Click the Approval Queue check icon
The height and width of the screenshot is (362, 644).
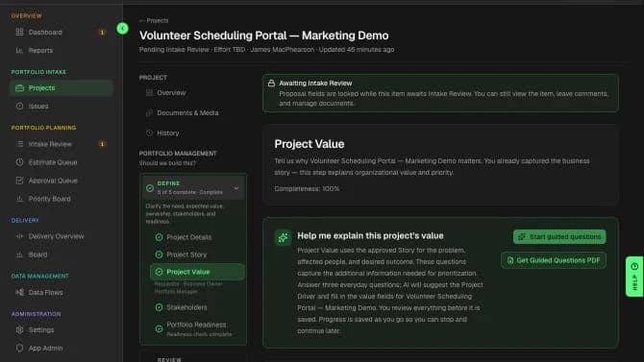tap(19, 181)
